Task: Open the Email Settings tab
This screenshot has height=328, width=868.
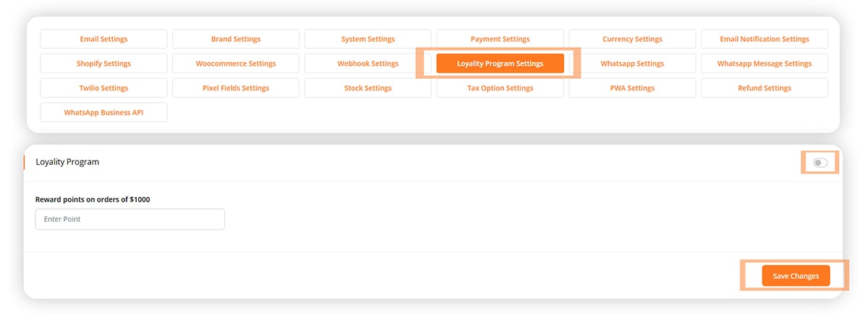Action: [103, 39]
